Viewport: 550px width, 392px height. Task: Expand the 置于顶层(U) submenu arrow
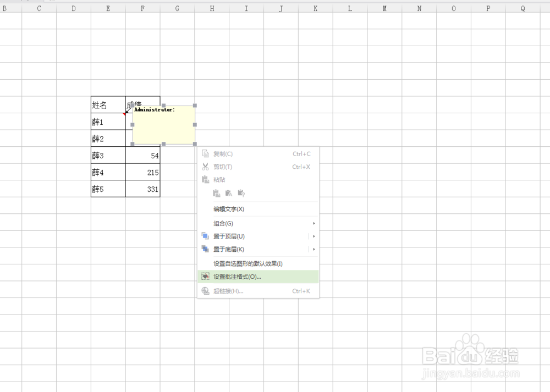314,236
